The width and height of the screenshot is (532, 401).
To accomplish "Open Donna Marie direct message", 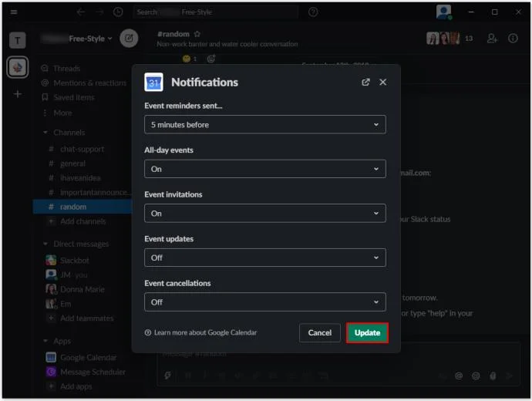I will pos(82,289).
